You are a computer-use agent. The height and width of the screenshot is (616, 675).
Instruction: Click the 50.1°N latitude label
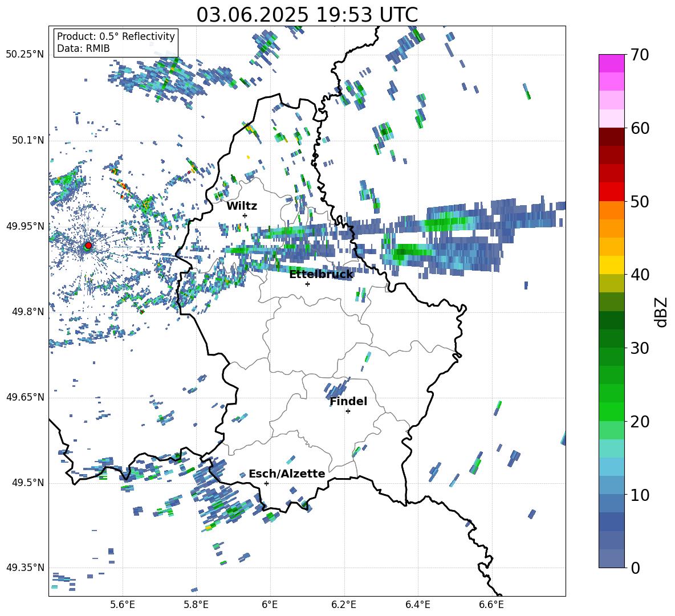(28, 140)
